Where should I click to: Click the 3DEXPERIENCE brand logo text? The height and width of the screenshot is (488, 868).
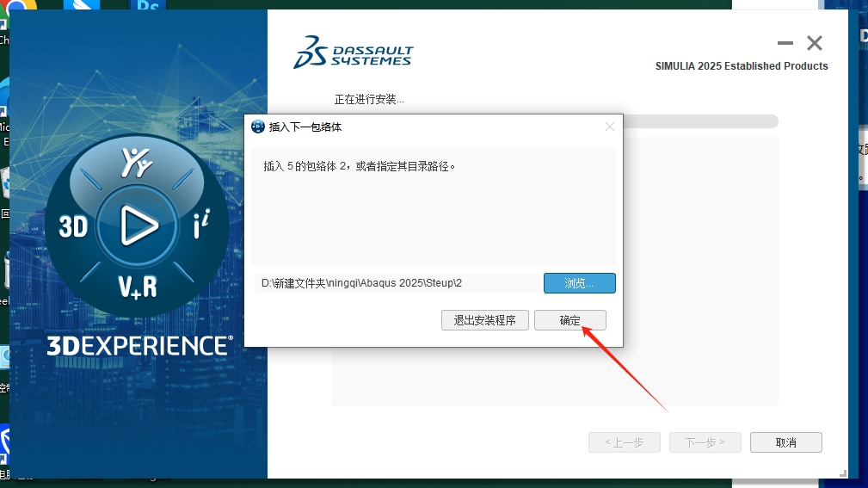139,346
